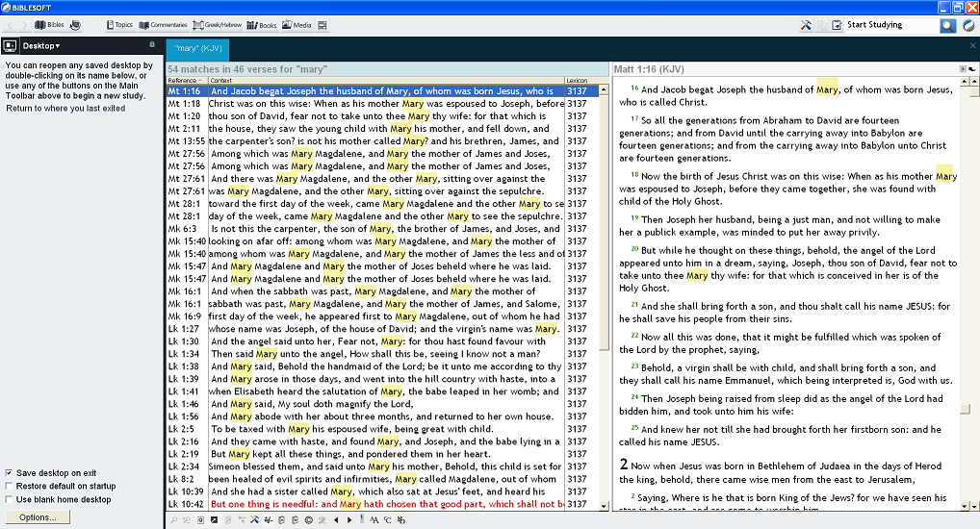Screen dimensions: 980x529
Task: Select the Mt 2:11 result row
Action: tap(381, 129)
